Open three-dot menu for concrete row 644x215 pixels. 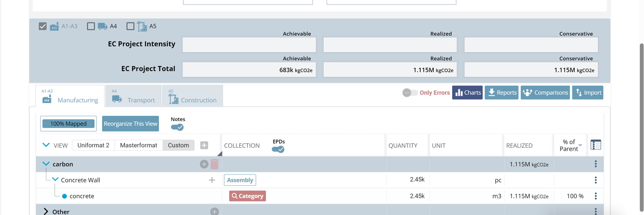(x=596, y=196)
